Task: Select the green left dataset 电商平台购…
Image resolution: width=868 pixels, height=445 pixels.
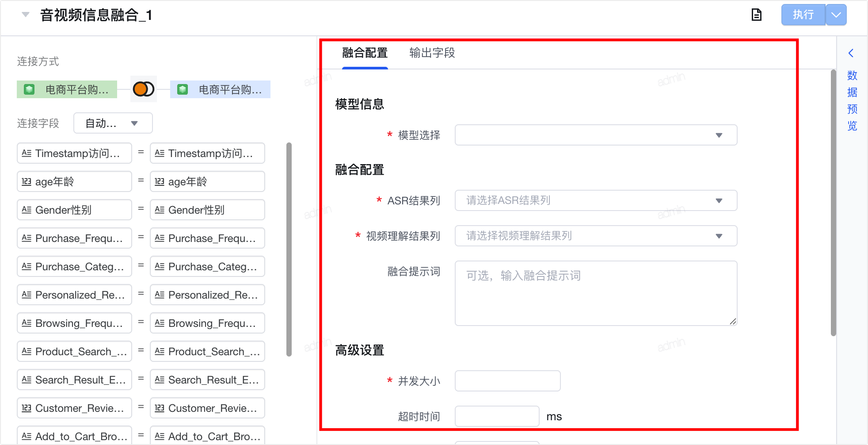Action: pos(67,89)
